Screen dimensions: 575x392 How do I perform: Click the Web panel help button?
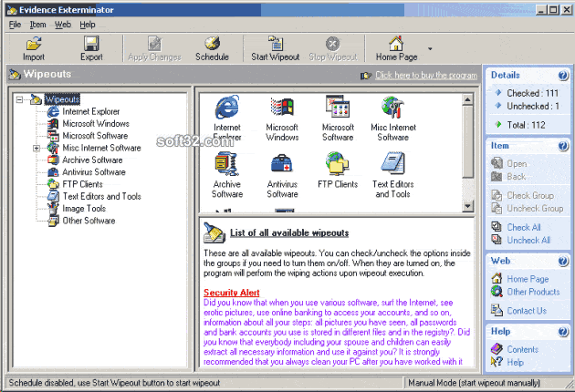pyautogui.click(x=563, y=262)
